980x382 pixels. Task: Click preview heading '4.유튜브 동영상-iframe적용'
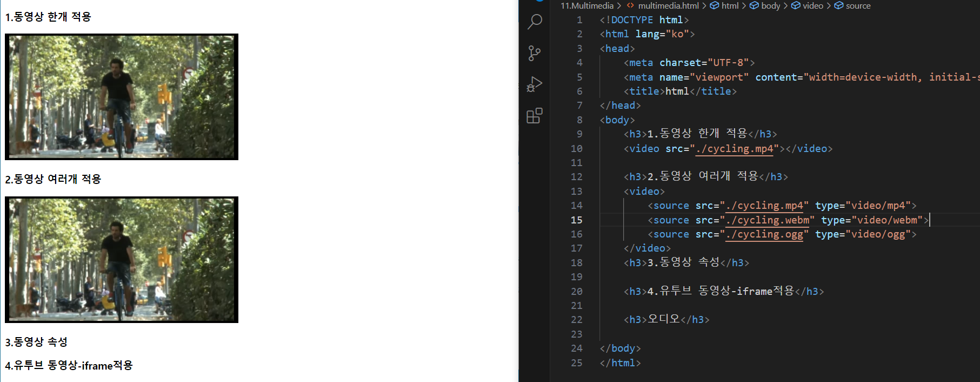click(69, 365)
